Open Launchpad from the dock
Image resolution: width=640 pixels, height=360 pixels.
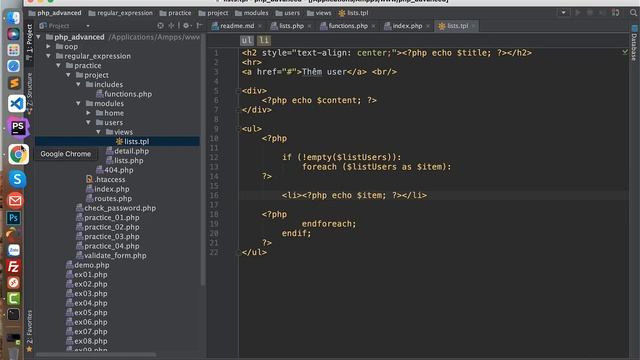click(x=13, y=50)
